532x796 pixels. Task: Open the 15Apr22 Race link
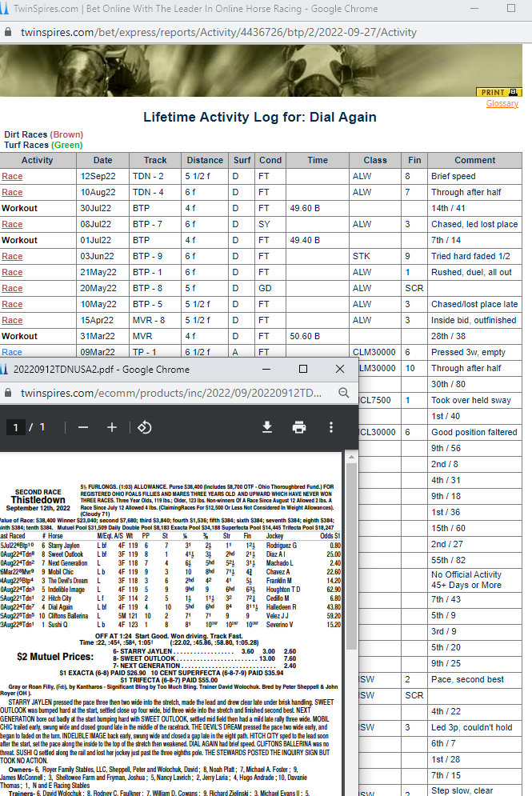click(x=12, y=320)
